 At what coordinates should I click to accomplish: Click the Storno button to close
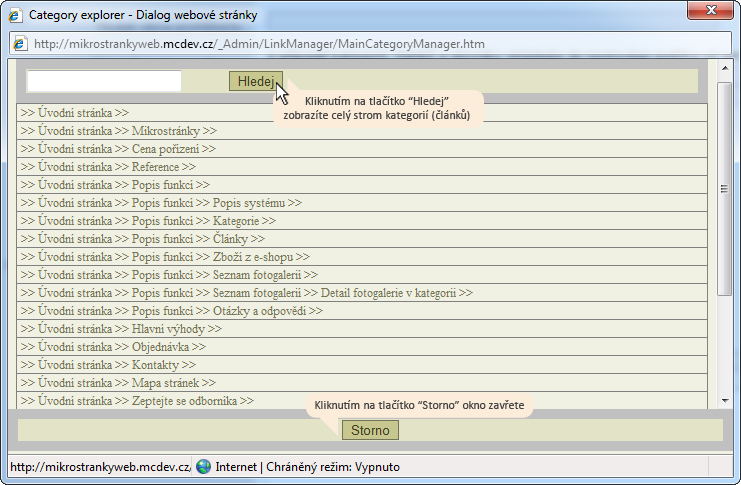coord(370,430)
